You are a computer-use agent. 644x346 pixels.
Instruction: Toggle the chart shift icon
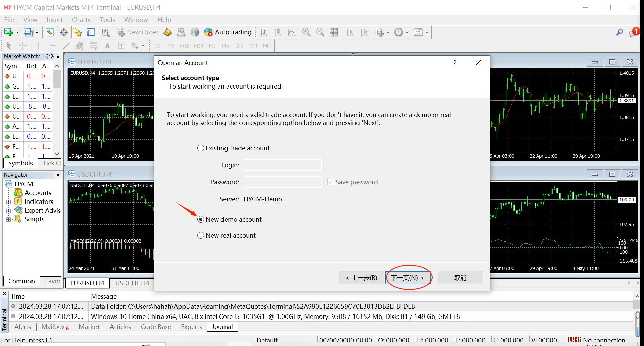pos(364,32)
